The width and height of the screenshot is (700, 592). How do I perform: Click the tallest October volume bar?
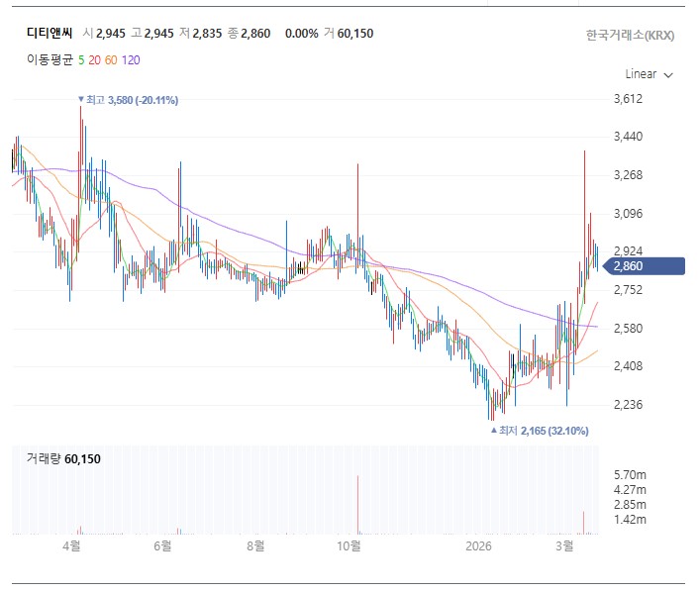pyautogui.click(x=357, y=505)
